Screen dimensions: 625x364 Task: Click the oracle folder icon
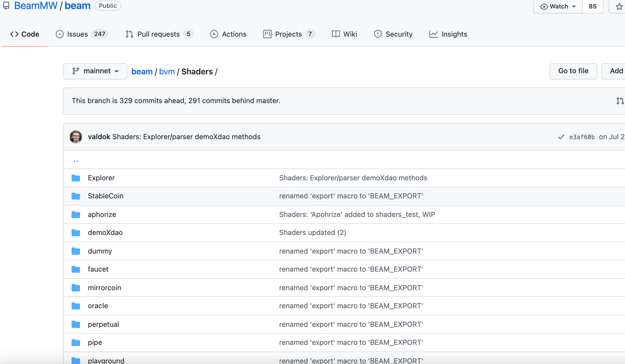(x=76, y=306)
